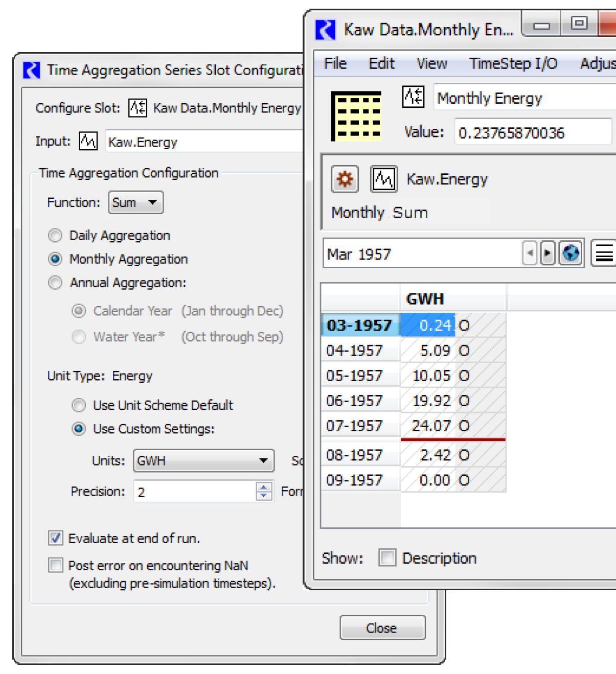Uncheck Evaluate at end of run
Screen dimensions: 616x674
[56, 538]
